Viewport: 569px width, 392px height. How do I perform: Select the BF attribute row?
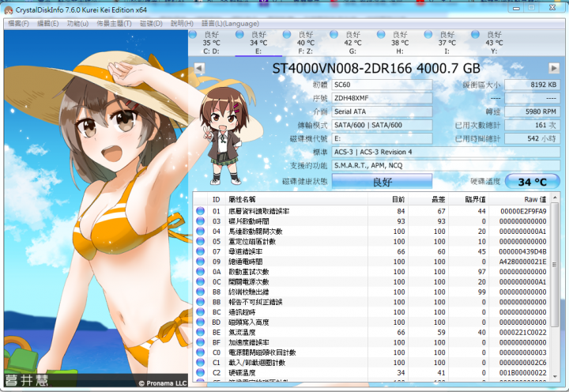(372, 342)
